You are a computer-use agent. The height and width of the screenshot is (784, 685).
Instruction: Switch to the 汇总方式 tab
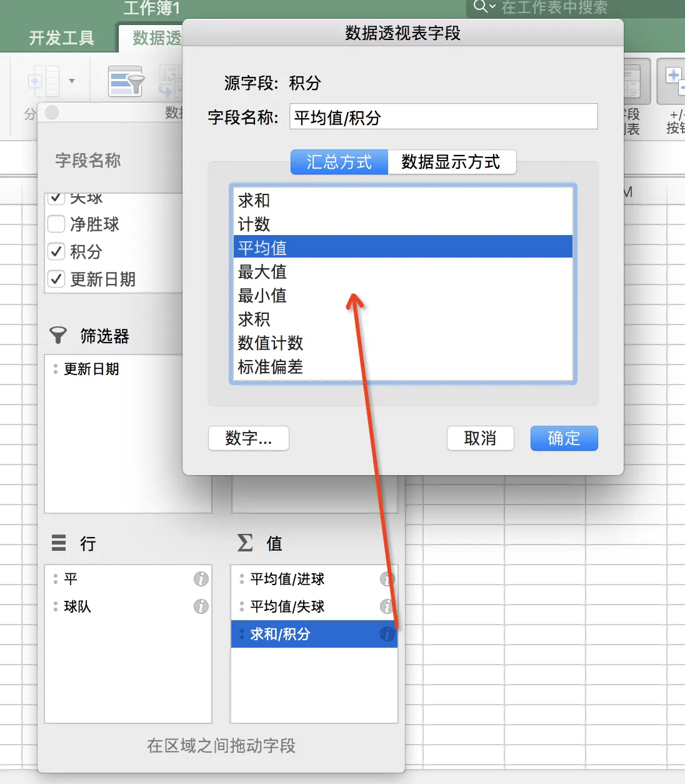pyautogui.click(x=339, y=162)
